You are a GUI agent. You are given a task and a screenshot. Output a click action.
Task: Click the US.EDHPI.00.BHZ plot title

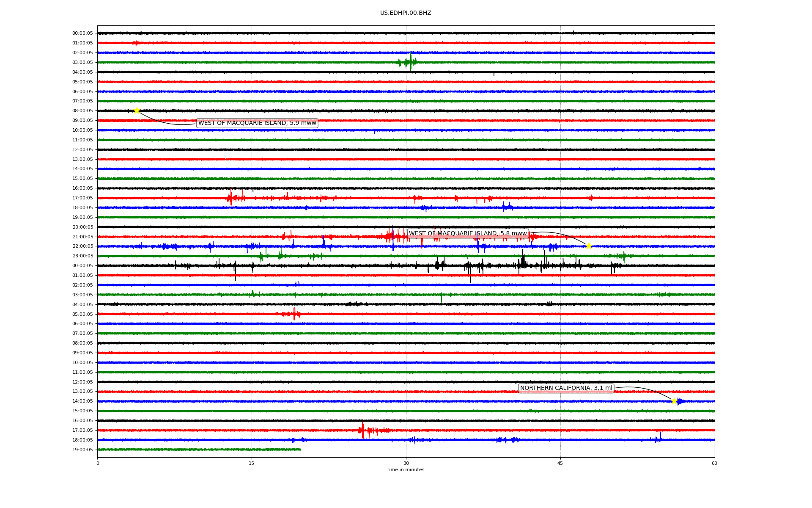tap(406, 13)
